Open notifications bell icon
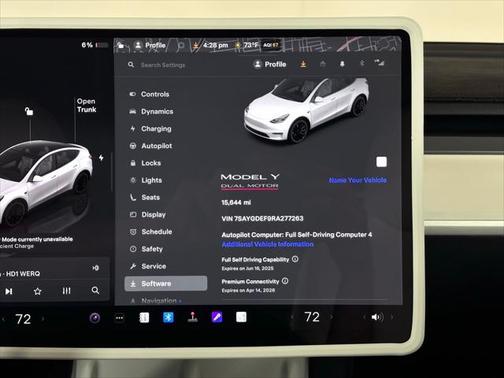504x378 pixels. tap(342, 64)
